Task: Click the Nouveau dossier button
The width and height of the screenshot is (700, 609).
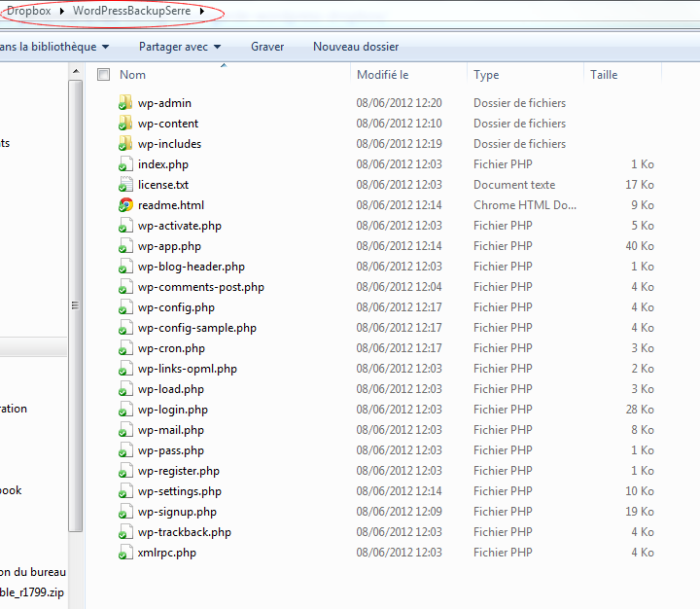Action: pos(356,47)
